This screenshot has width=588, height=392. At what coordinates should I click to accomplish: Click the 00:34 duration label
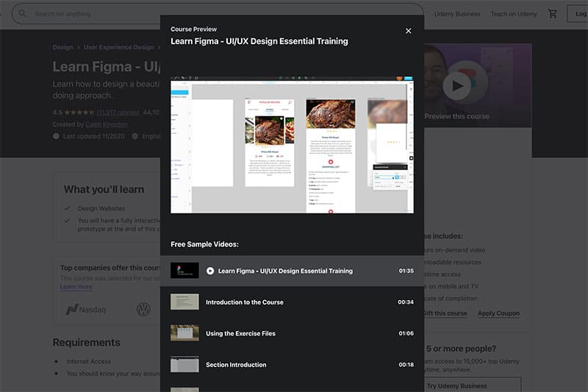pos(406,302)
